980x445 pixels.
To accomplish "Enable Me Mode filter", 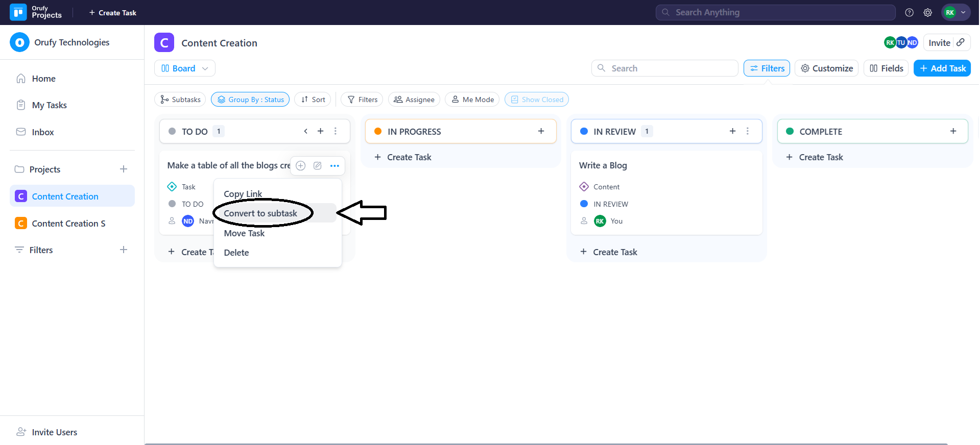I will [472, 100].
